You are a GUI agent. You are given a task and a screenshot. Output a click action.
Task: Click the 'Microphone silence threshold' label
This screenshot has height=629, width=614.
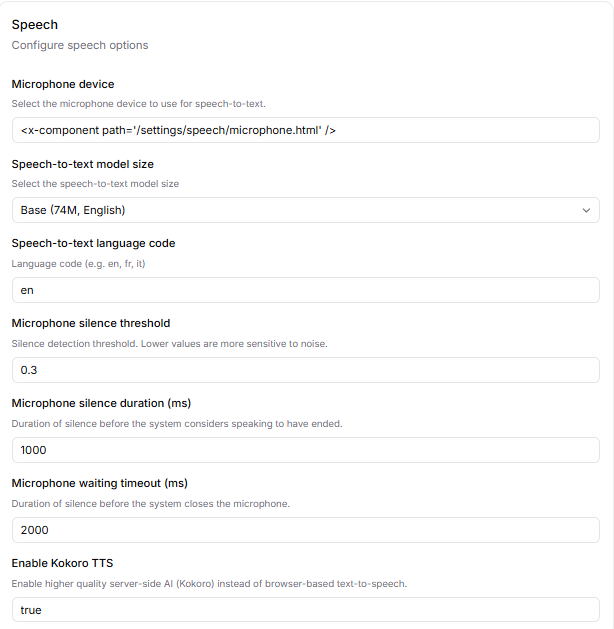pyautogui.click(x=91, y=323)
